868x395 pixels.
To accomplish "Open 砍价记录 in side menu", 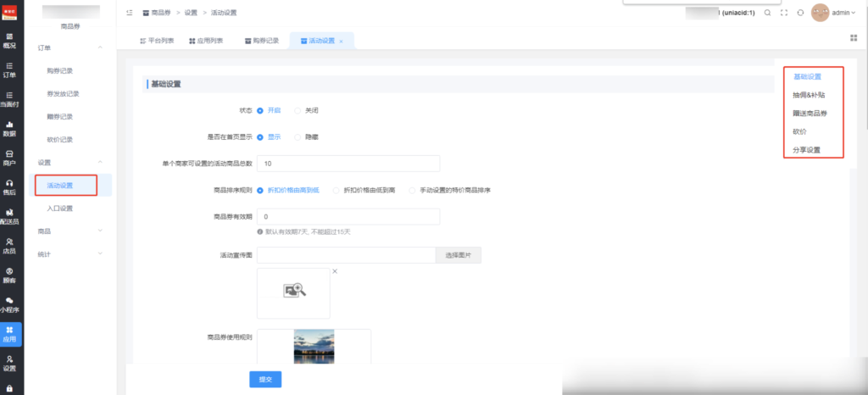I will (x=60, y=139).
